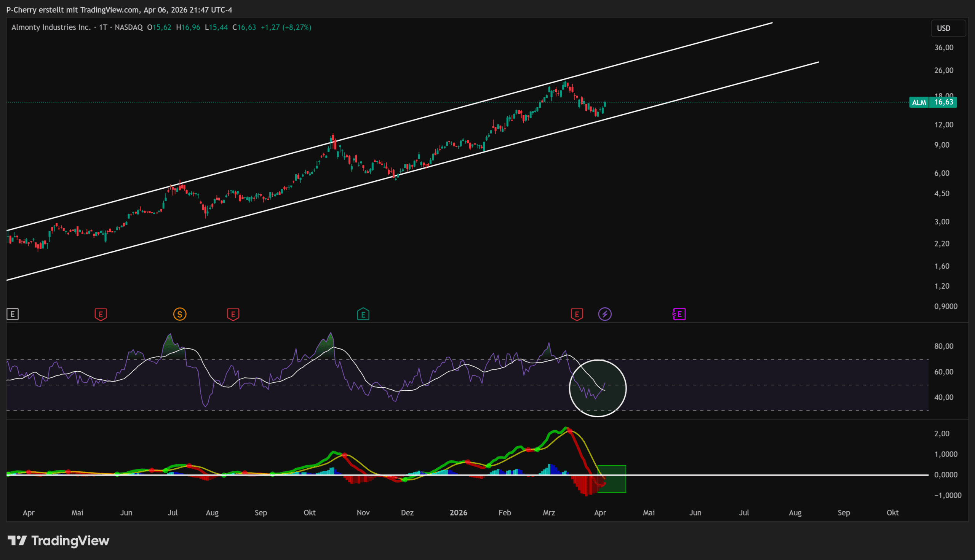Image resolution: width=975 pixels, height=560 pixels.
Task: Click the Almonty Industries Inc. symbol title
Action: (51, 27)
